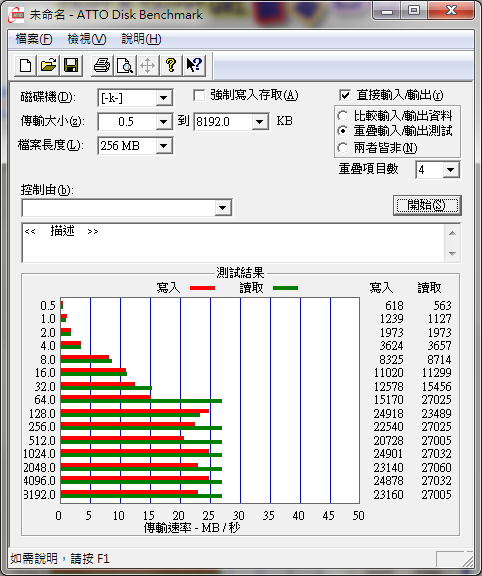Open a saved benchmark file icon

pos(48,65)
